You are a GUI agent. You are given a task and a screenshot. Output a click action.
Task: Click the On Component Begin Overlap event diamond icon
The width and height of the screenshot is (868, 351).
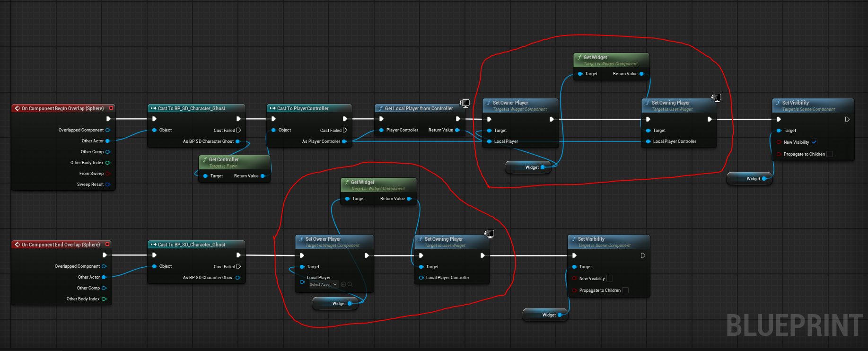[x=18, y=108]
